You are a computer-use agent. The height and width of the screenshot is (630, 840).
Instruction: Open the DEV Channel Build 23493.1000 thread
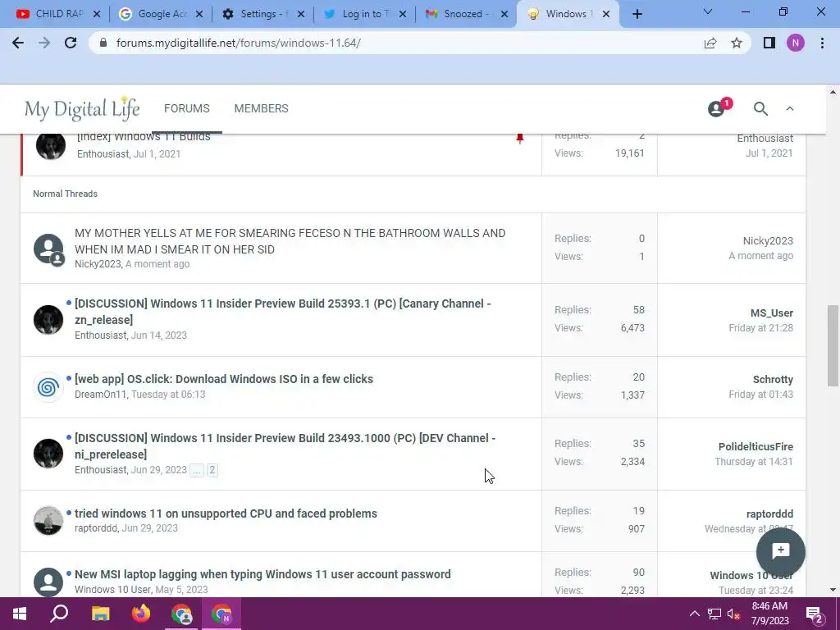coord(285,445)
